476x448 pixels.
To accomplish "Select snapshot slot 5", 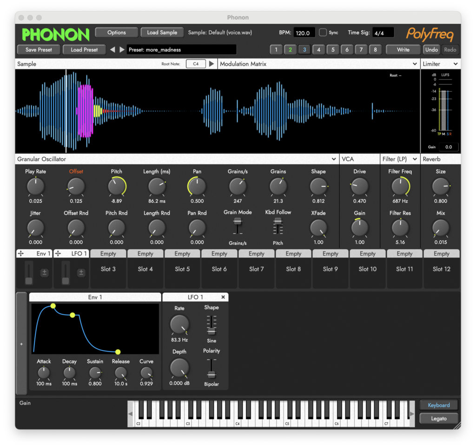I will click(x=333, y=49).
